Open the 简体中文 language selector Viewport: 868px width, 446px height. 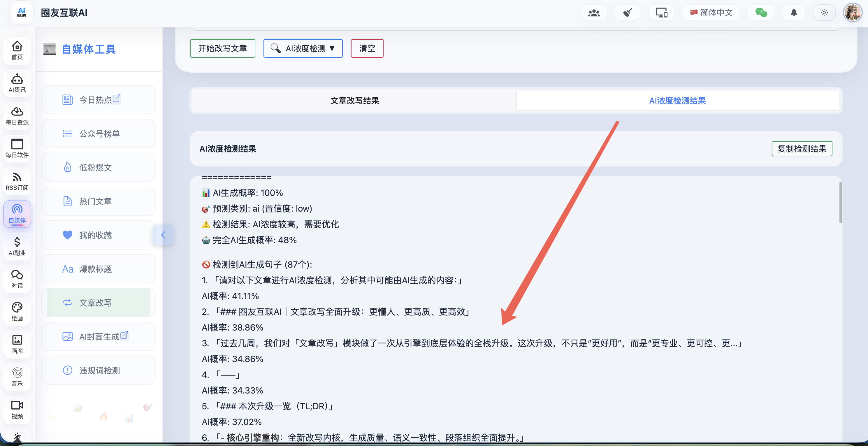click(711, 13)
